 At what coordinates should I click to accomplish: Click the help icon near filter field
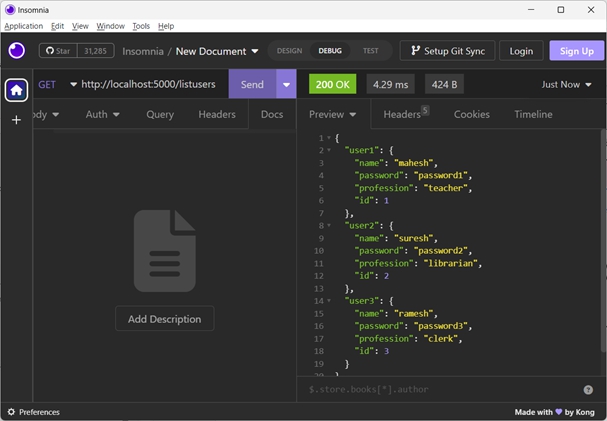(x=588, y=389)
